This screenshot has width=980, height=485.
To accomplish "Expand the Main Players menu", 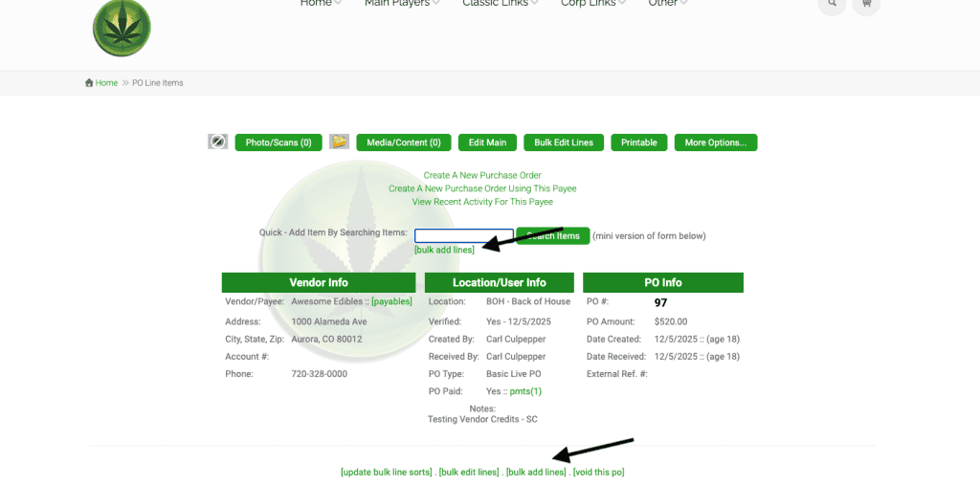I will [x=402, y=4].
